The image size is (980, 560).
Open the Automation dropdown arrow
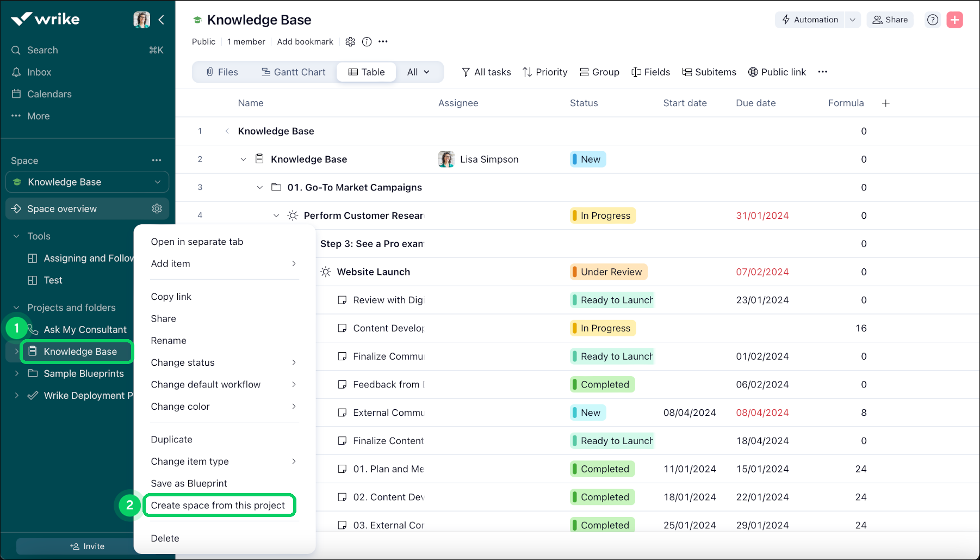pos(852,20)
